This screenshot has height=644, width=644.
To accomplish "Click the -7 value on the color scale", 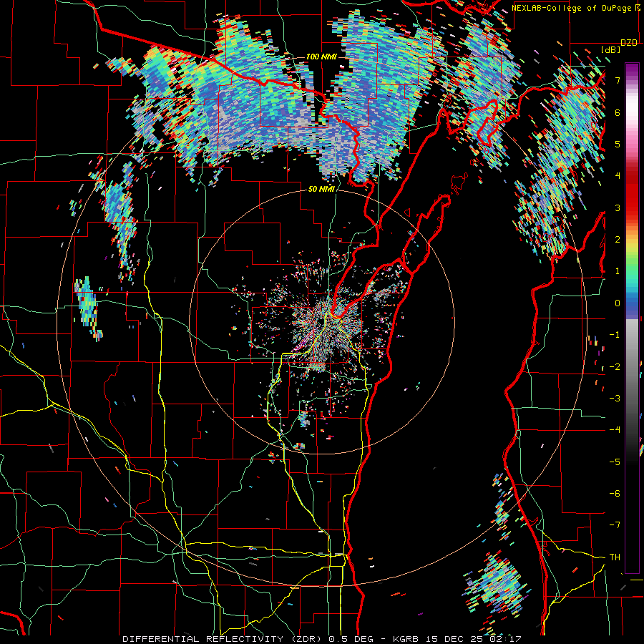I will coord(615,525).
